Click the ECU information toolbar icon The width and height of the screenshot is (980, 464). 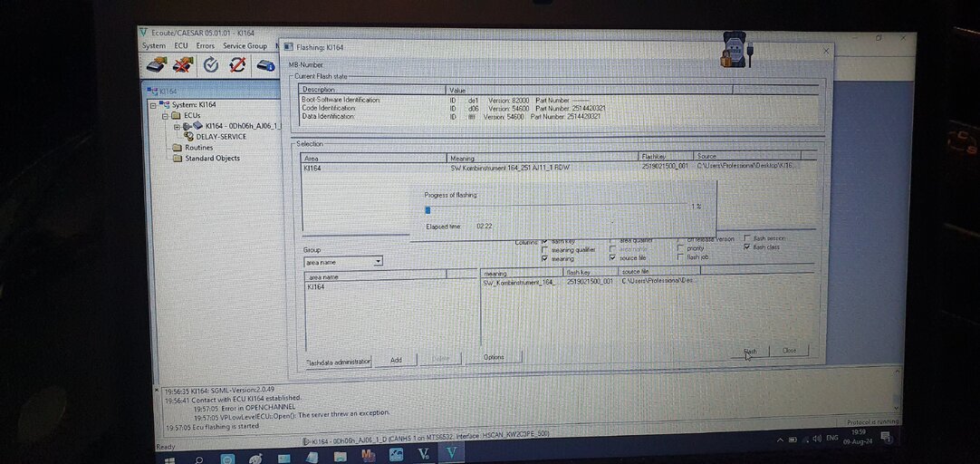coord(266,64)
